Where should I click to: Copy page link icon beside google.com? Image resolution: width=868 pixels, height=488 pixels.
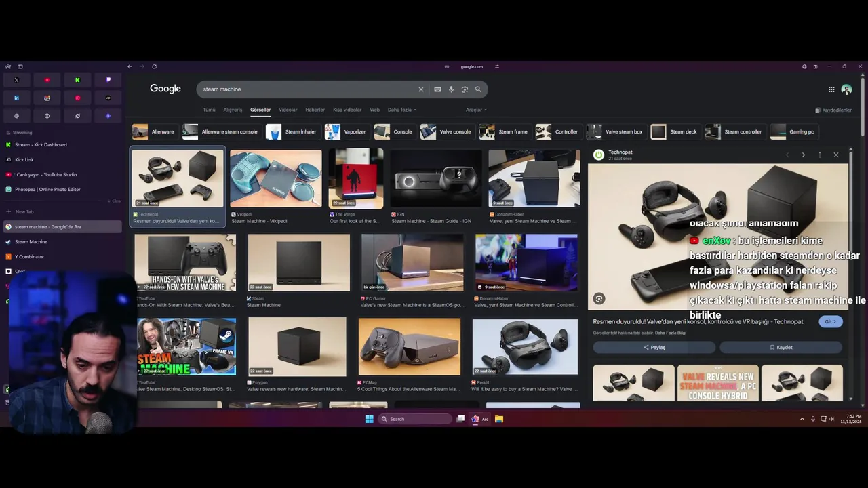click(x=447, y=66)
